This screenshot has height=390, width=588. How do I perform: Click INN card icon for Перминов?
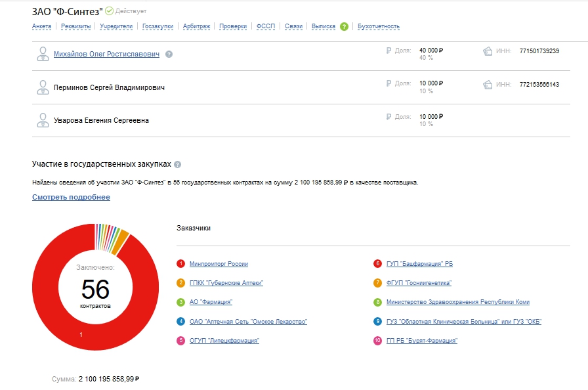(x=488, y=85)
